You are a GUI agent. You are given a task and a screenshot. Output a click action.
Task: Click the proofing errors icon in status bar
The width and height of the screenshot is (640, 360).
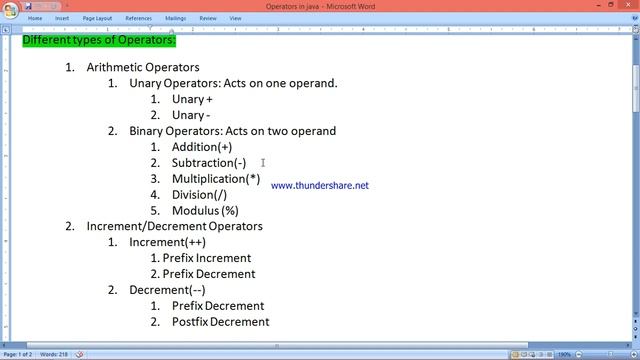tap(80, 355)
